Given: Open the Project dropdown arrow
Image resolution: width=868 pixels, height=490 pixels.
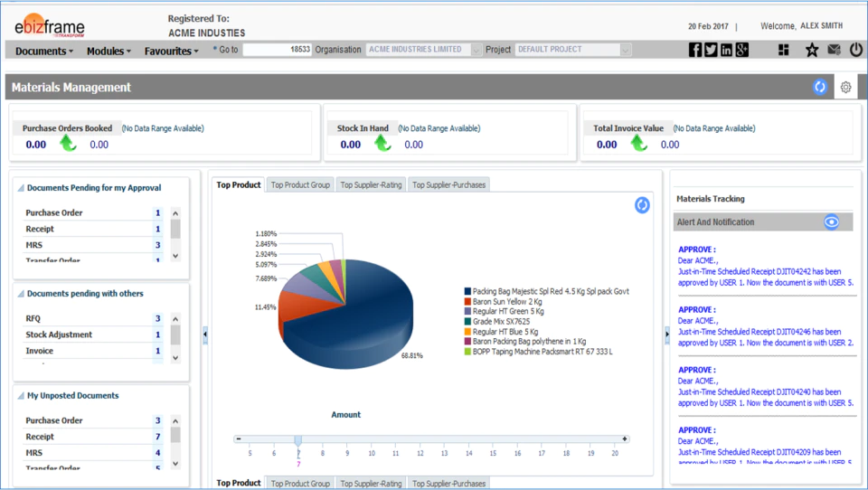Looking at the screenshot, I should pyautogui.click(x=625, y=50).
